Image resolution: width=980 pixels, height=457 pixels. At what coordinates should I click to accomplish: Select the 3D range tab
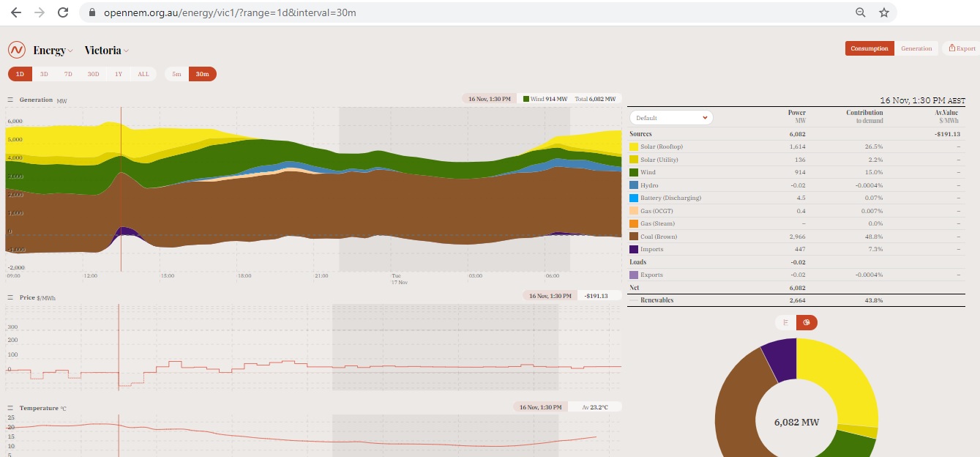coord(44,74)
